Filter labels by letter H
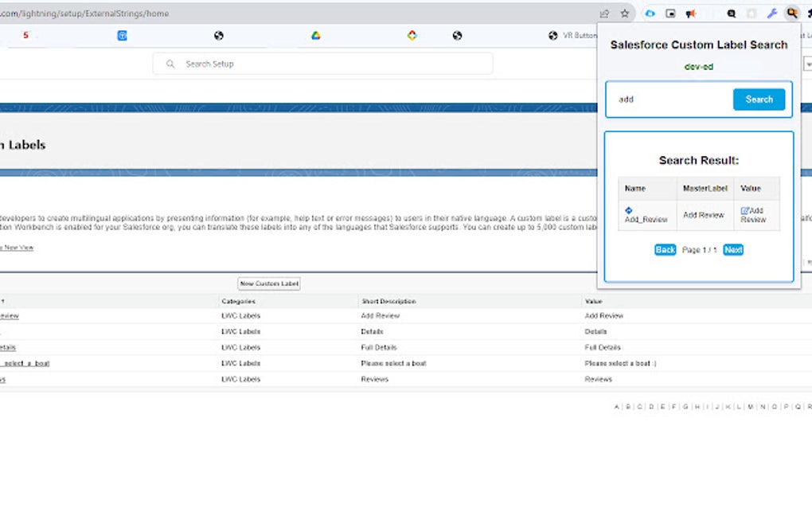Viewport: 812px width, 508px height. click(697, 407)
